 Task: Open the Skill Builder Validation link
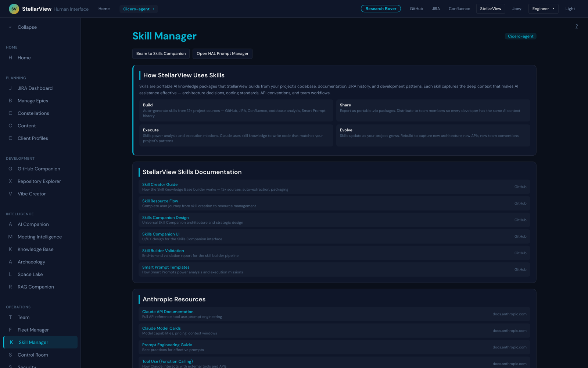(x=163, y=251)
